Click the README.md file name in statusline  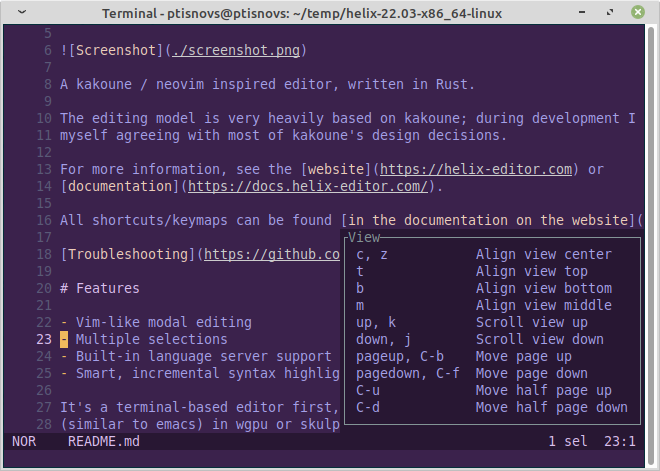(104, 442)
